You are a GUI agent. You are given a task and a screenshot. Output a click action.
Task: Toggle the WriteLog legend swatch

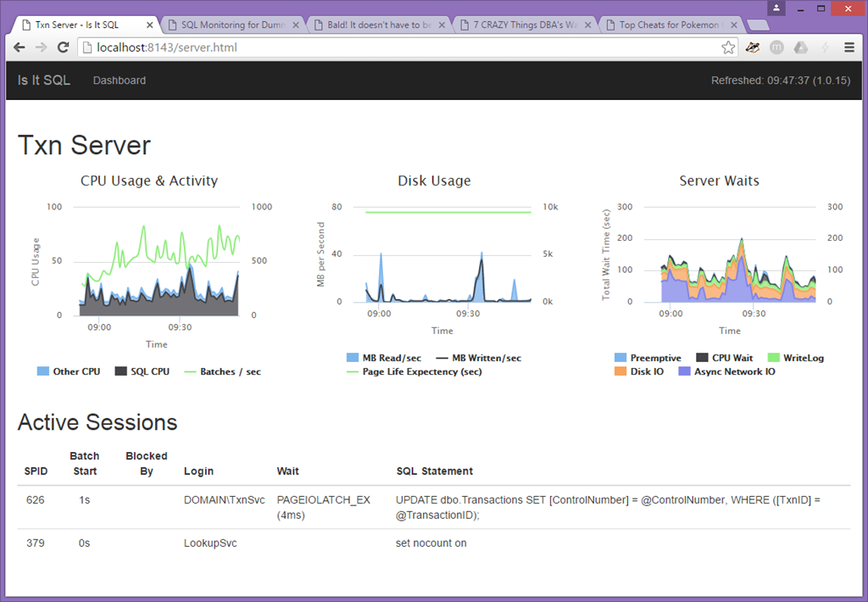coord(774,358)
